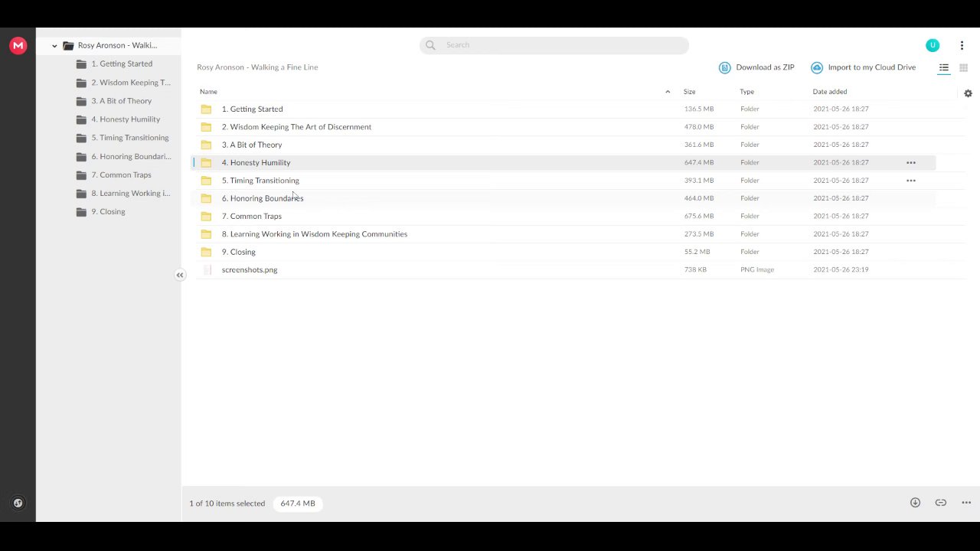Click the MEGA logo icon
The height and width of the screenshot is (551, 980).
point(18,46)
